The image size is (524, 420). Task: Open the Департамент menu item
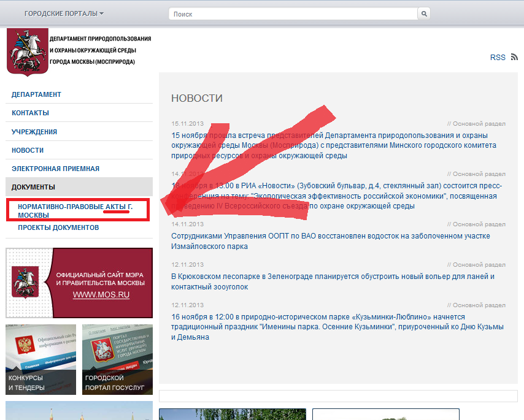click(x=37, y=94)
